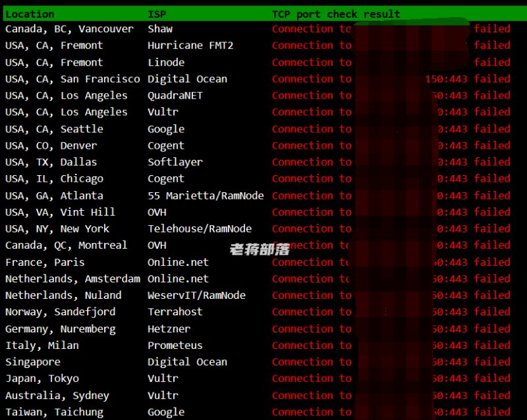This screenshot has width=527, height=420.
Task: Select USA, GA, Atlanta location
Action: point(55,196)
